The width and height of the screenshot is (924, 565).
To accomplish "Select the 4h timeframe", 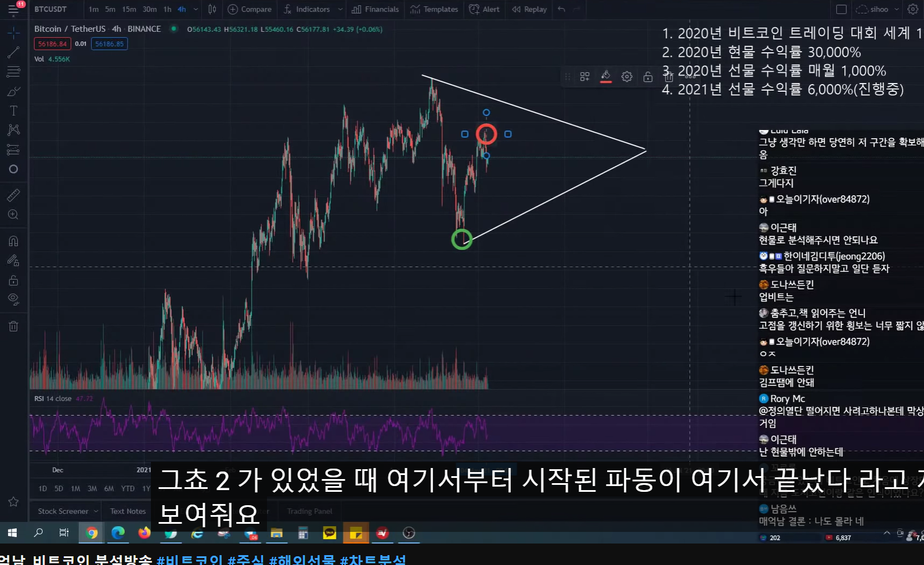I will (x=182, y=9).
